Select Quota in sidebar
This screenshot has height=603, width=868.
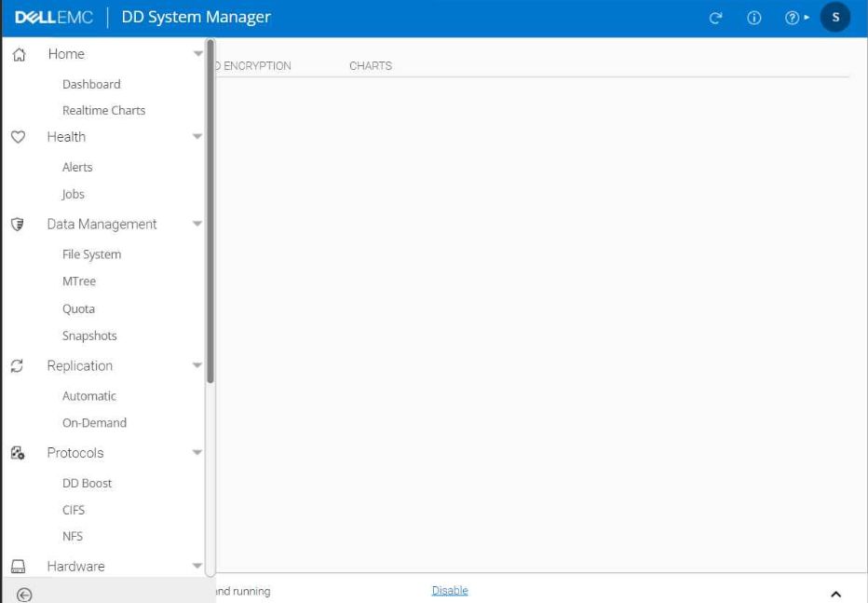click(78, 309)
